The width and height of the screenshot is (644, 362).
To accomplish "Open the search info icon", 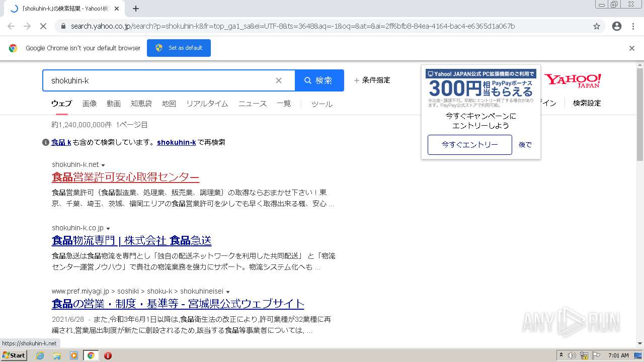I will (x=46, y=142).
